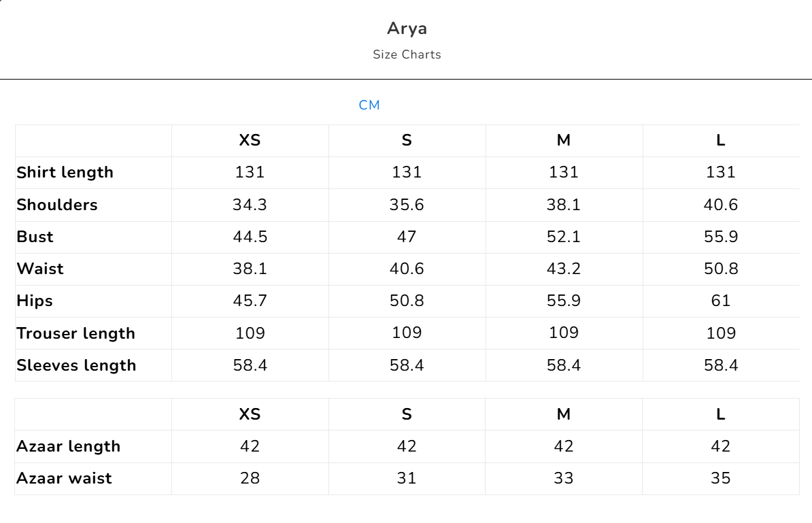Click the Shoulders value 34.3 for XS
The width and height of the screenshot is (812, 523).
[x=250, y=205]
